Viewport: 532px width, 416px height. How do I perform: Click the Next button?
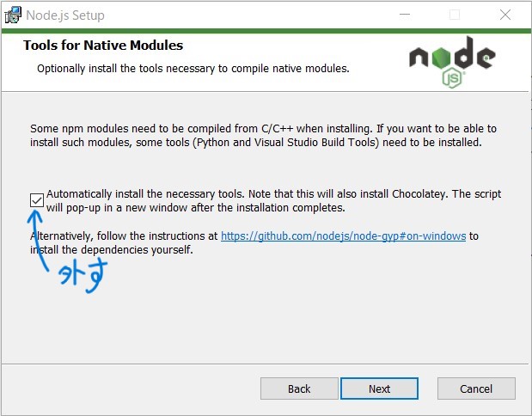(379, 388)
